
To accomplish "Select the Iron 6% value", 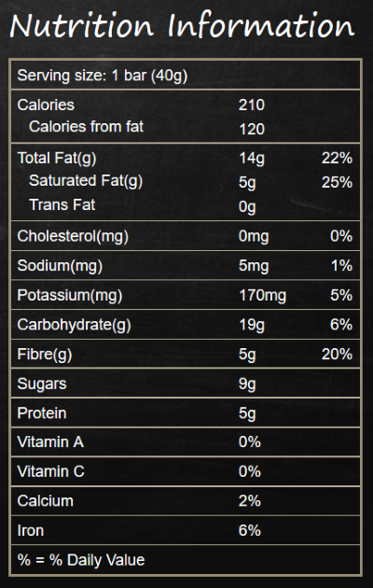I will click(x=250, y=531).
